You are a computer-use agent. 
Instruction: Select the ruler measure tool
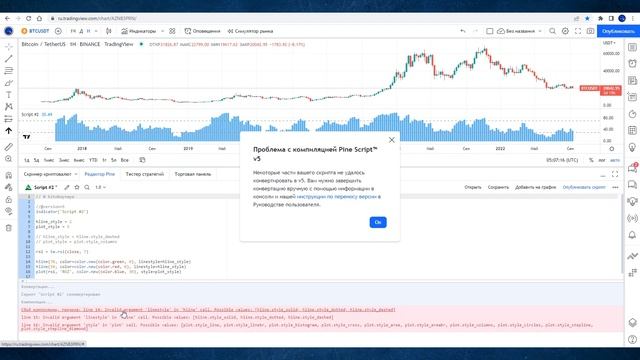tap(9, 147)
